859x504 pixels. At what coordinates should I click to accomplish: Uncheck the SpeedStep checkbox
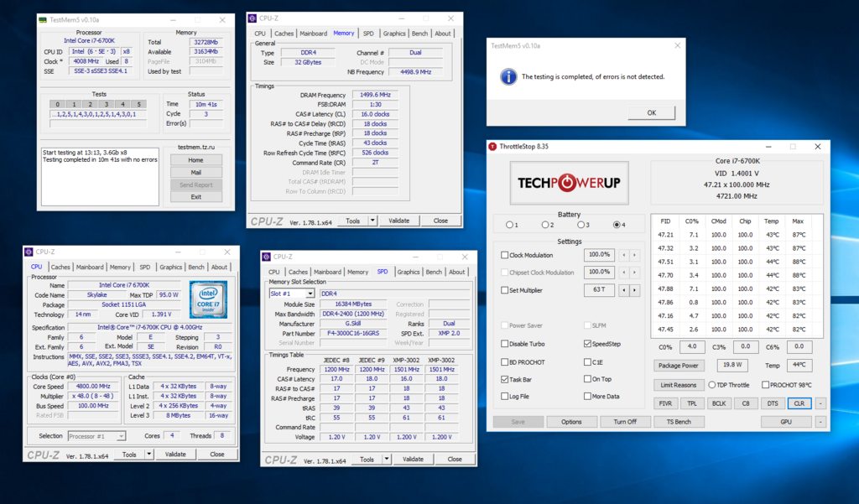point(587,344)
